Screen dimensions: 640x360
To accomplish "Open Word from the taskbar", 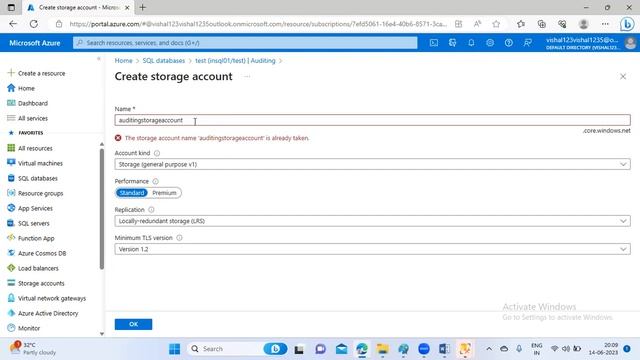I will [x=444, y=349].
